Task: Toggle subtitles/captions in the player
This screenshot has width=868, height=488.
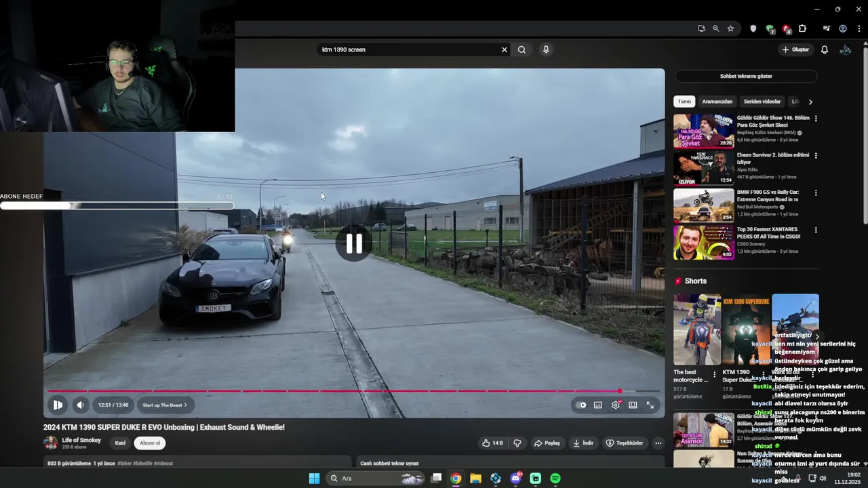Action: [x=598, y=405]
